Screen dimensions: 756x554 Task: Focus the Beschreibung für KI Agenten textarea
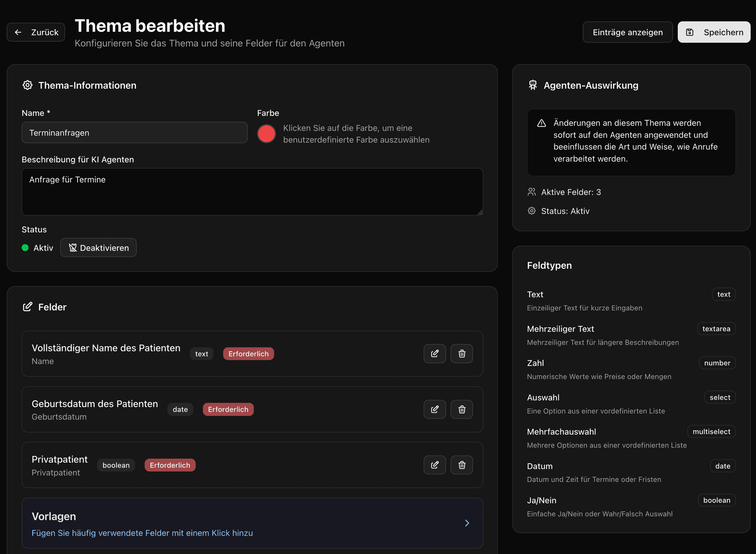tap(252, 191)
